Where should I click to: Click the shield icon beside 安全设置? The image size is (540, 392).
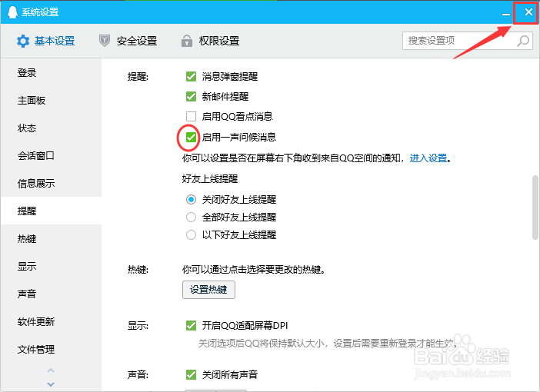point(105,41)
